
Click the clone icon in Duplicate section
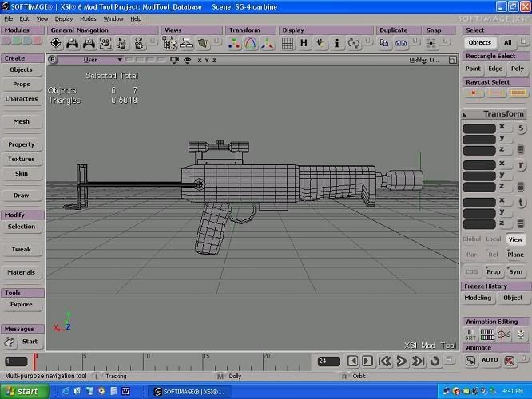[x=401, y=43]
